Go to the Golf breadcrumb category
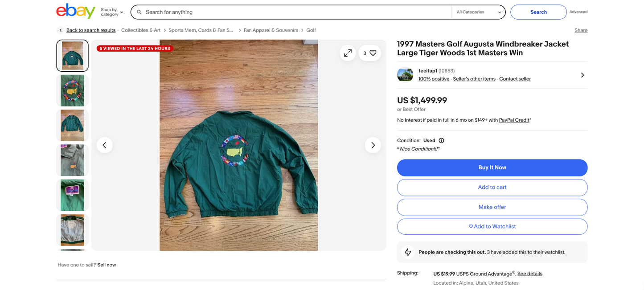The image size is (644, 290). point(311,30)
